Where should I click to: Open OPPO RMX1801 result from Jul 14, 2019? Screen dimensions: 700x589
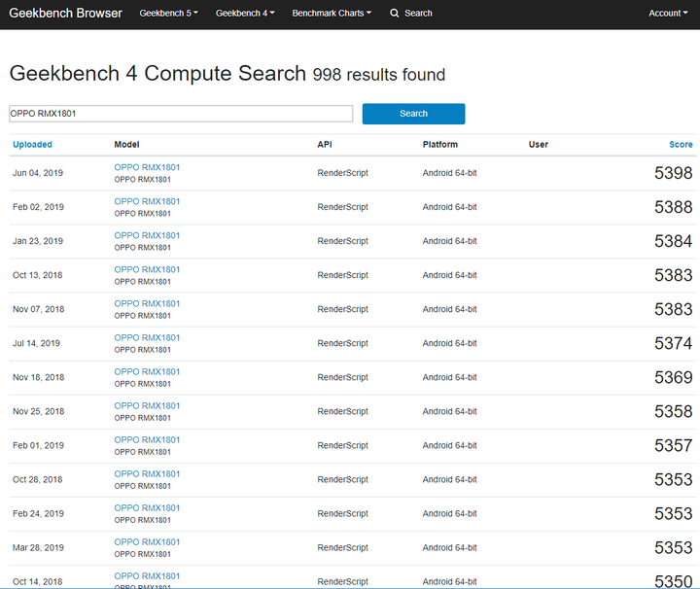tap(147, 337)
